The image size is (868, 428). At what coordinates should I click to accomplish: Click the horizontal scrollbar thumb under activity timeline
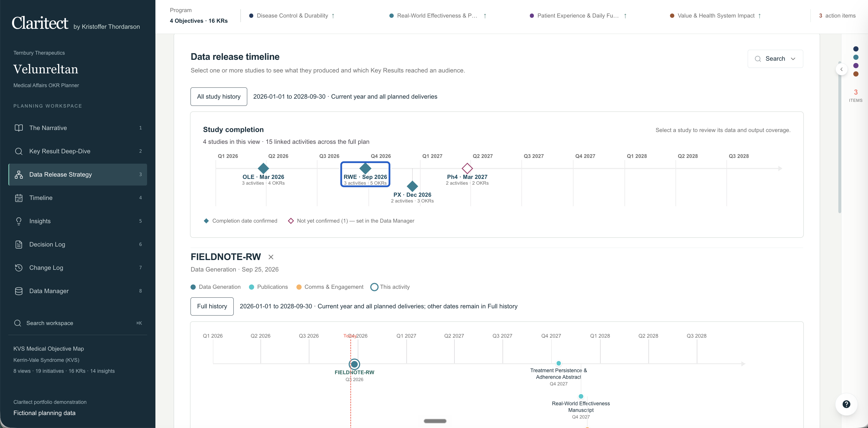pos(435,421)
